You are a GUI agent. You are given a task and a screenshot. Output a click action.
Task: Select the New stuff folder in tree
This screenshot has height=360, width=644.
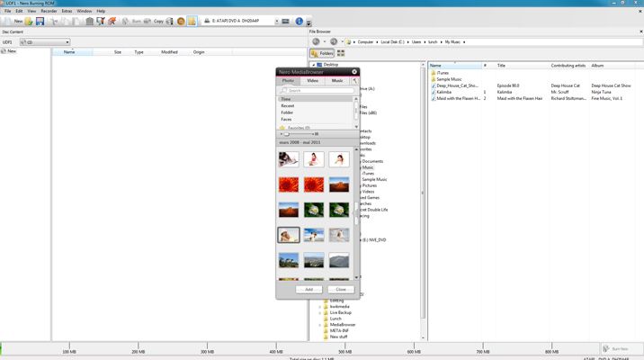pos(338,337)
